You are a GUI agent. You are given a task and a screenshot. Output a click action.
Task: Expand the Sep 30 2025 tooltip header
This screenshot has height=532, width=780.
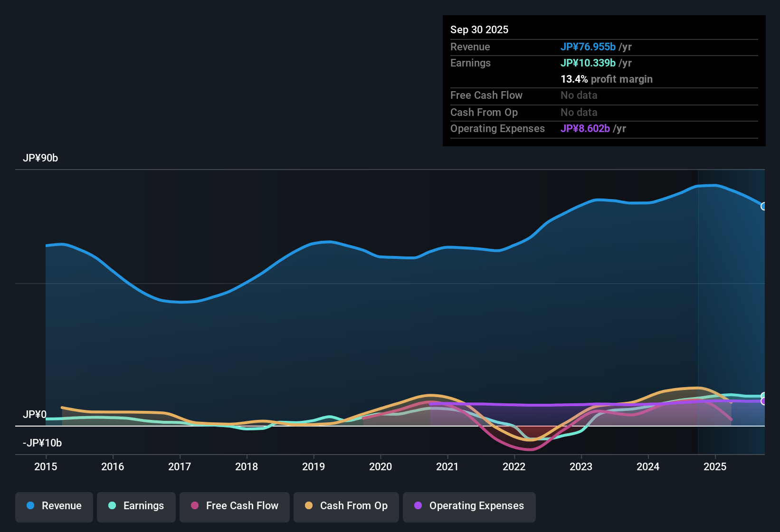[x=479, y=29]
